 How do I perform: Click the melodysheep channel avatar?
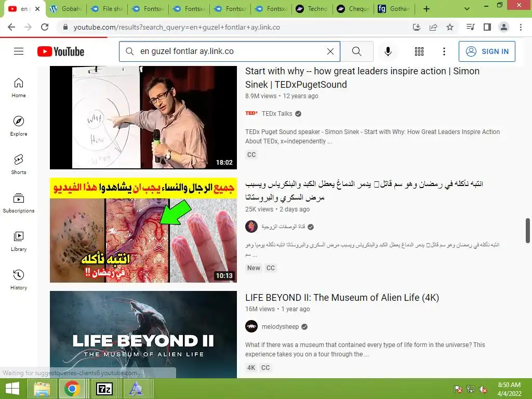251,326
